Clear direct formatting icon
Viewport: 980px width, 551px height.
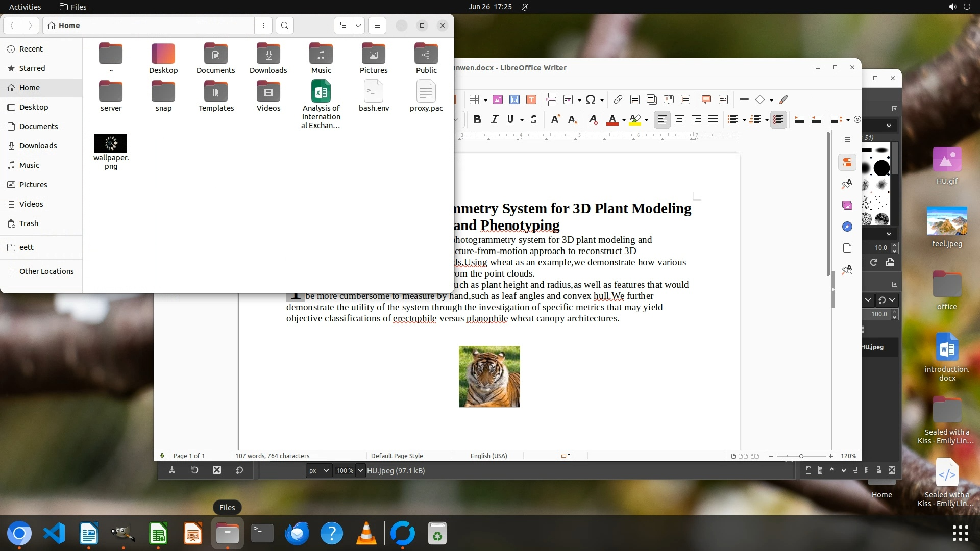coord(593,119)
